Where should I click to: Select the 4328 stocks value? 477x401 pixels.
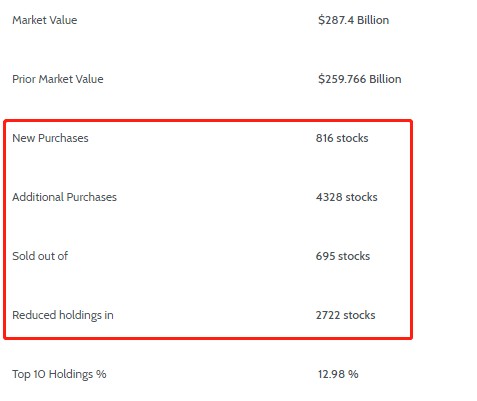(x=347, y=197)
